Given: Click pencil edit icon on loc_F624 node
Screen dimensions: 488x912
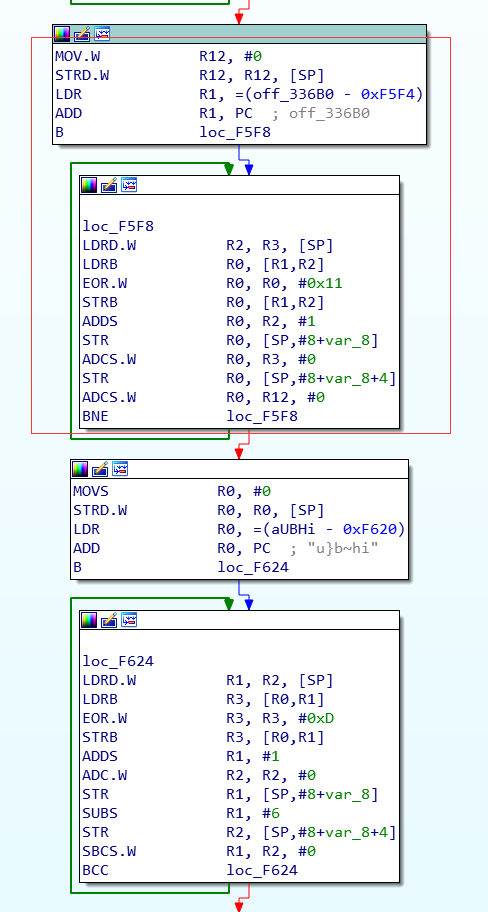Looking at the screenshot, I should (x=109, y=620).
